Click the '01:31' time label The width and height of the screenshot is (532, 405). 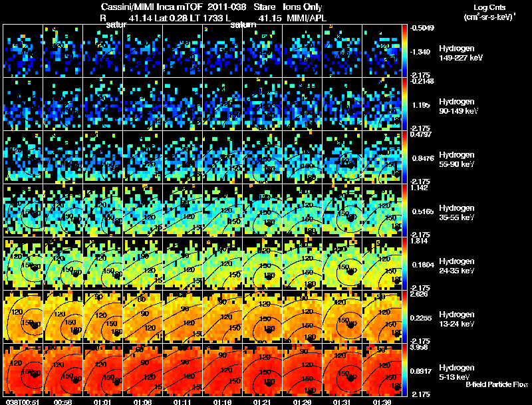342,402
